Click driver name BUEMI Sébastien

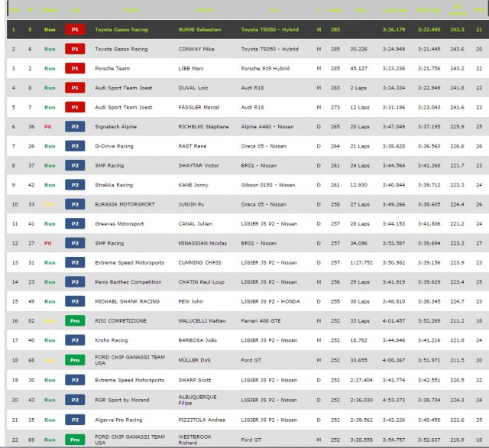click(199, 30)
